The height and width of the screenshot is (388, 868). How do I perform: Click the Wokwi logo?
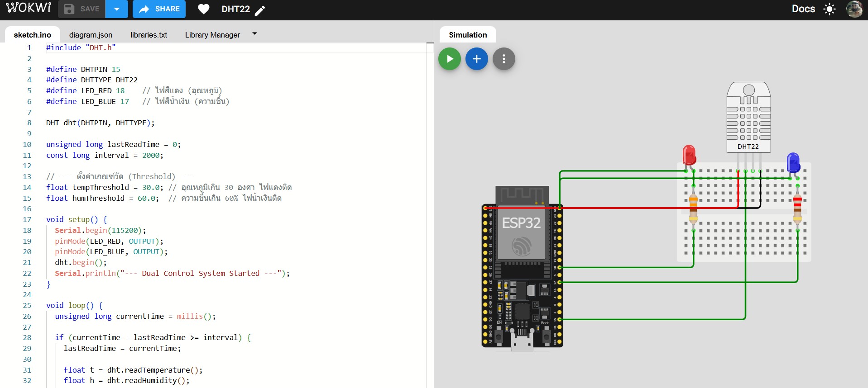coord(29,8)
